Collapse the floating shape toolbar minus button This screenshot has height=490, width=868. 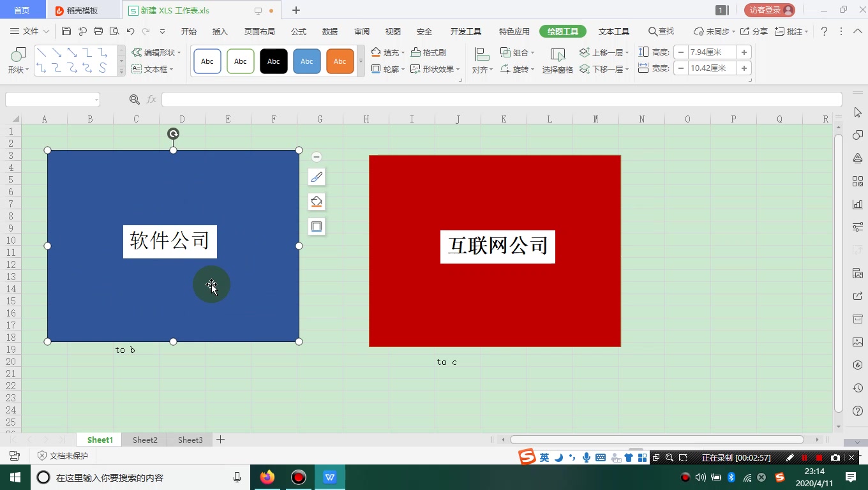(316, 157)
